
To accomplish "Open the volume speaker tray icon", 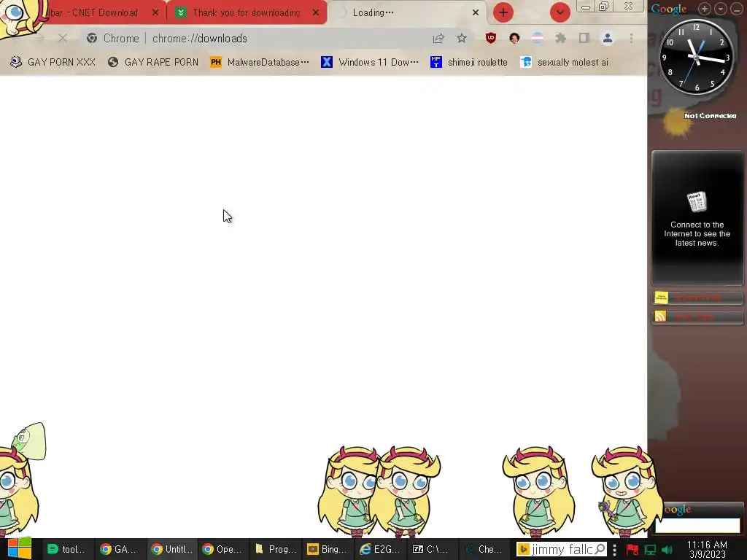I will [667, 550].
